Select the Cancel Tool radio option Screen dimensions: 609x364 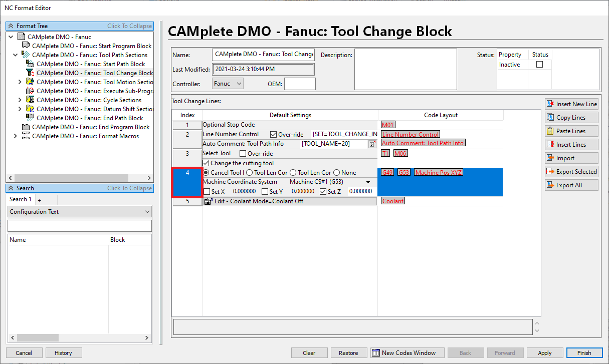206,173
